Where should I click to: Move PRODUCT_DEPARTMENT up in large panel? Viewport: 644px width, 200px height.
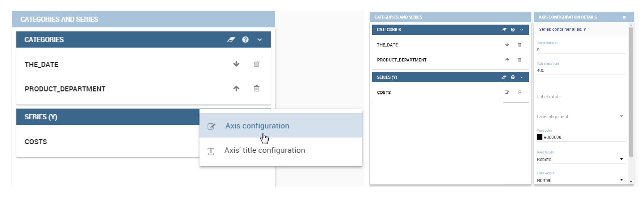(236, 88)
